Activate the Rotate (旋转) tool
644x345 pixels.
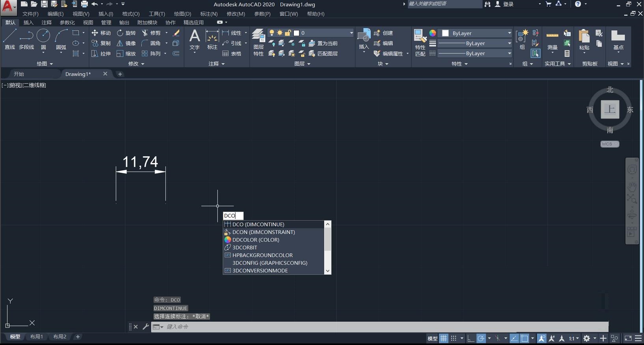pyautogui.click(x=126, y=33)
